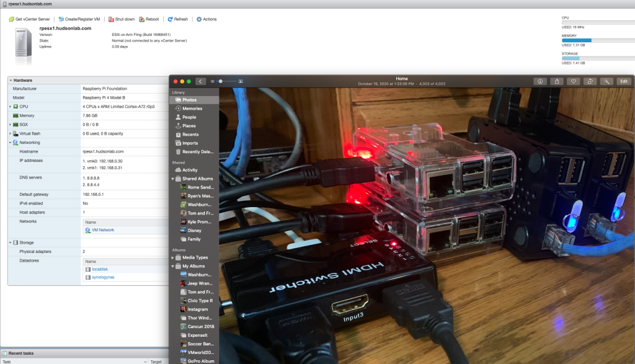Favorite the photo with the heart icon
The image size is (635, 364).
point(573,81)
